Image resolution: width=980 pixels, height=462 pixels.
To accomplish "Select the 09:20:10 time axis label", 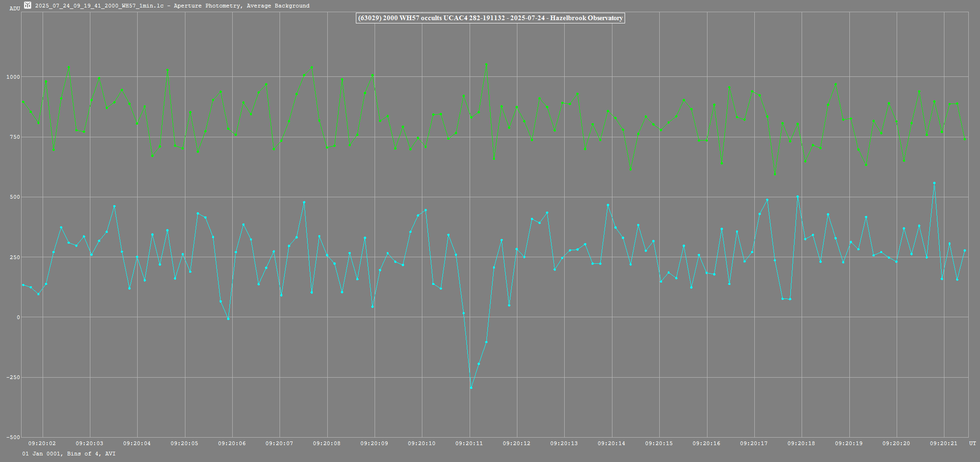I will 421,443.
